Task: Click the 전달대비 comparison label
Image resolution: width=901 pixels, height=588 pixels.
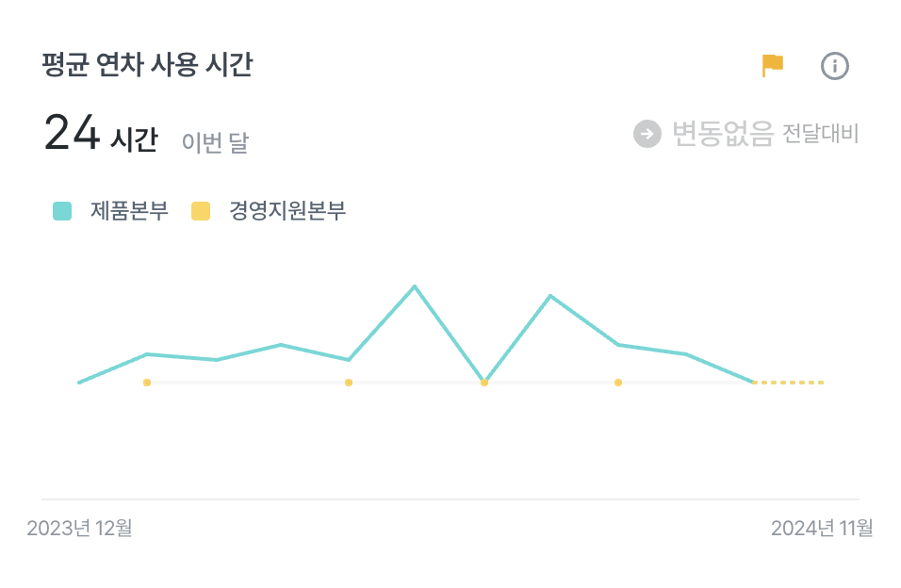Action: (x=821, y=135)
